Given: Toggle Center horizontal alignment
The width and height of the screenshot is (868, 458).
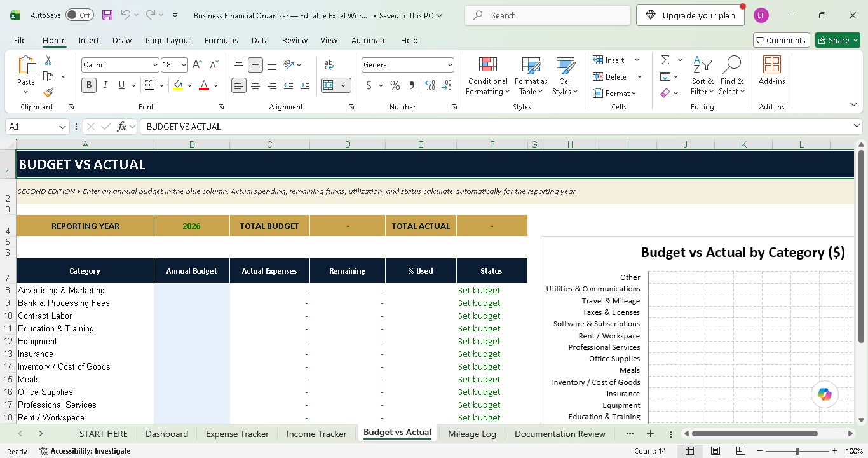Looking at the screenshot, I should 255,85.
